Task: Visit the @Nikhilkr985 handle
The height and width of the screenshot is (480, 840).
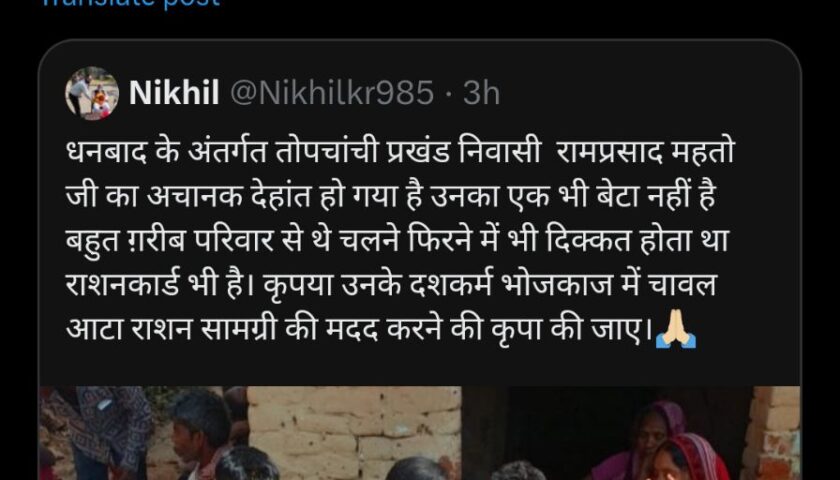Action: 332,93
